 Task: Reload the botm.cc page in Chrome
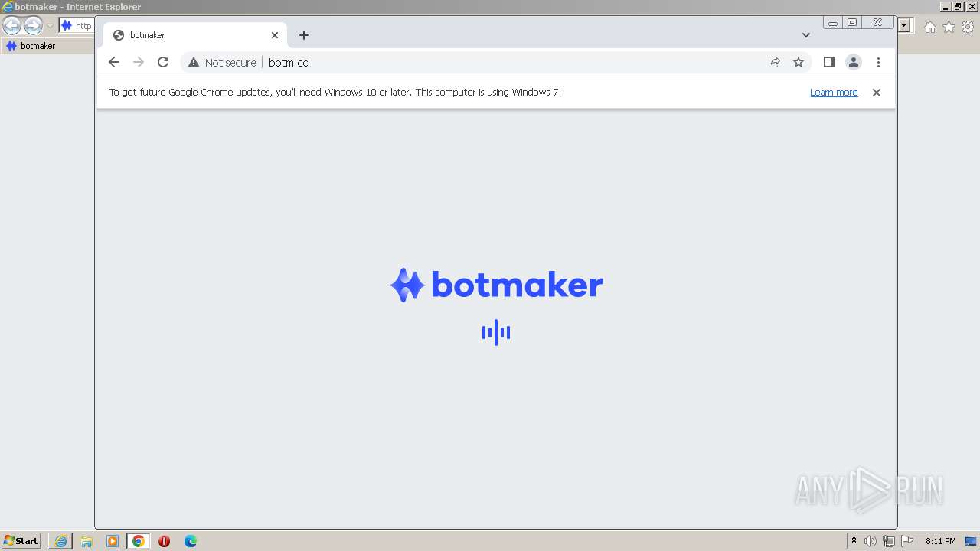(163, 63)
